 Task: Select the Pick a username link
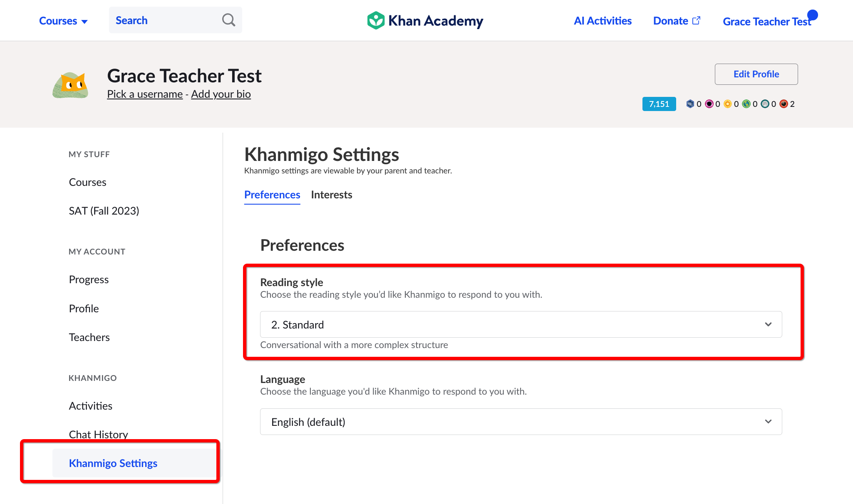[x=145, y=94]
